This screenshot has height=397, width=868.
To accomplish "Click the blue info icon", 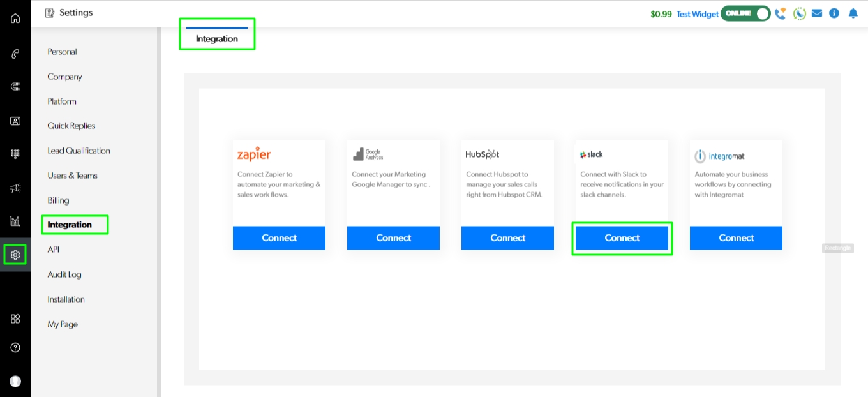I will (834, 13).
